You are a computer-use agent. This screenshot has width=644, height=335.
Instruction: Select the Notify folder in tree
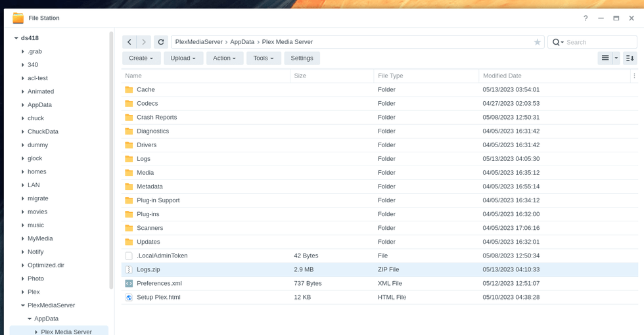[35, 252]
